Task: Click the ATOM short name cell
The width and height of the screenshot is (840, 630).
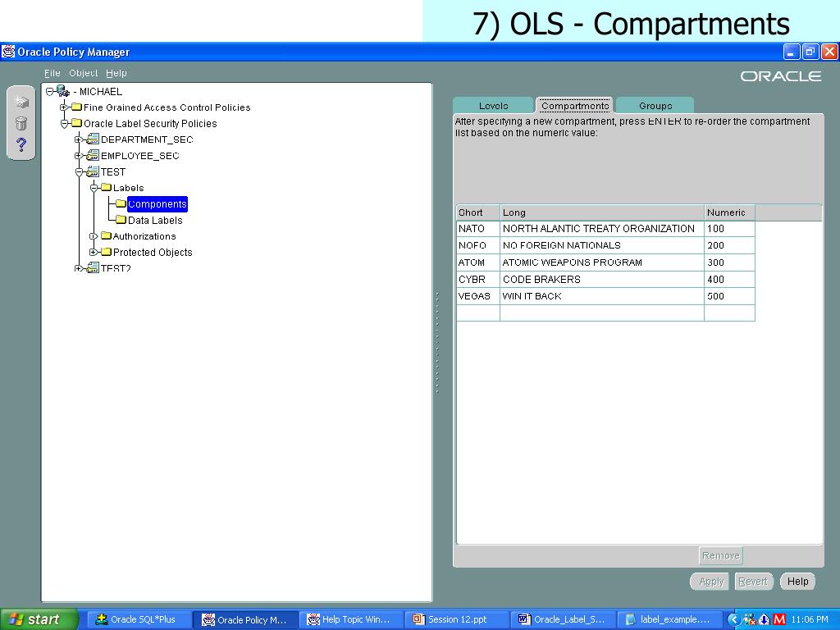Action: pos(478,262)
